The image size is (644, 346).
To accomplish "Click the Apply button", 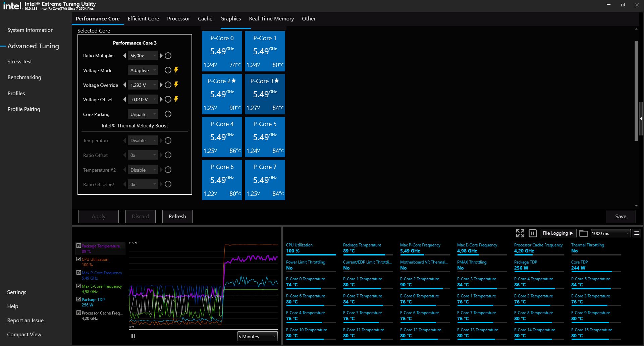I will point(99,217).
